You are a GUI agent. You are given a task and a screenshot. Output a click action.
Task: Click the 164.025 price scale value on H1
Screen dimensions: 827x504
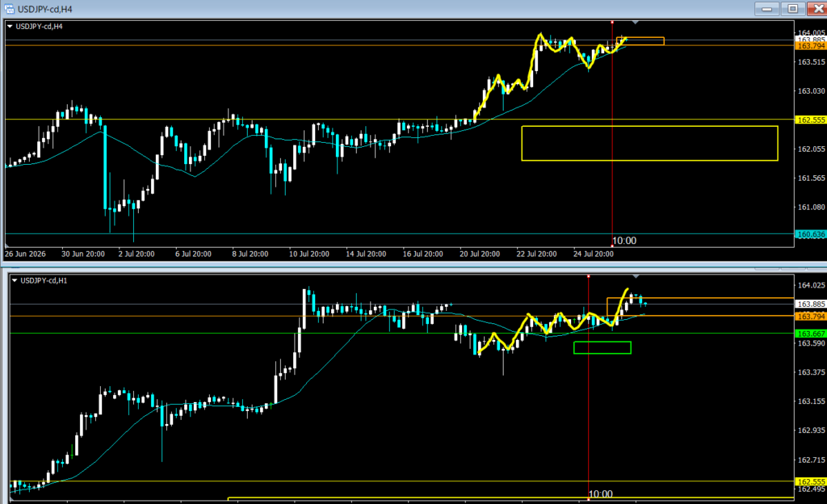click(x=811, y=285)
